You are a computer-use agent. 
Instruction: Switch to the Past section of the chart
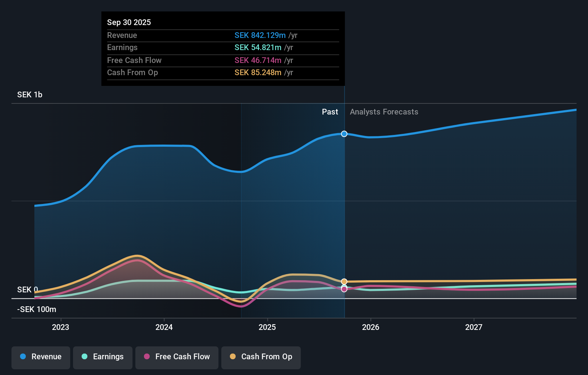tap(330, 112)
